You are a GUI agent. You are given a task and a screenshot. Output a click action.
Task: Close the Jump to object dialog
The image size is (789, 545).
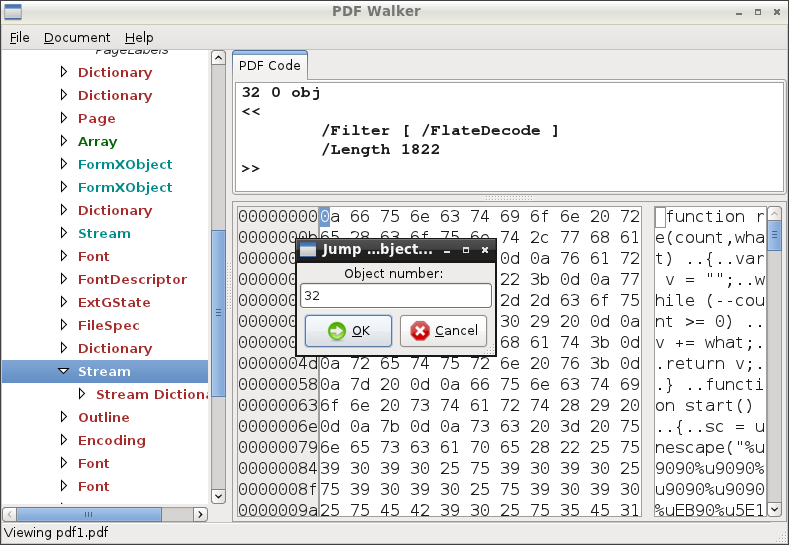[x=485, y=250]
